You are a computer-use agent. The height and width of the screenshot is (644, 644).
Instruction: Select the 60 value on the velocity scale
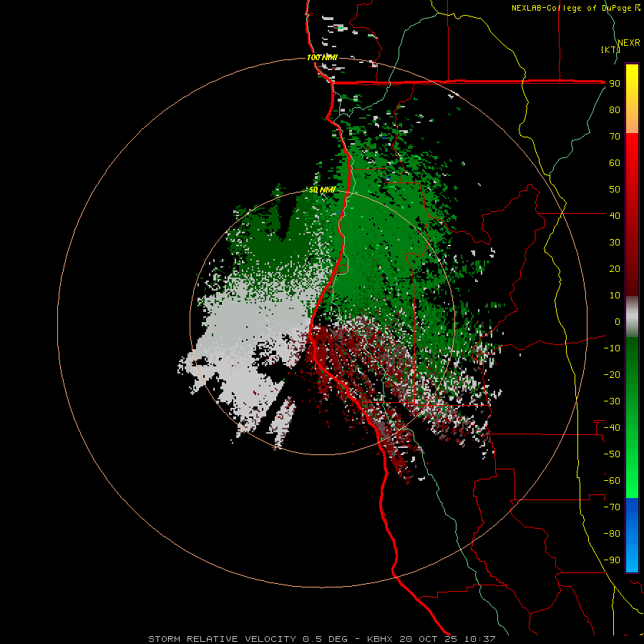[x=615, y=163]
